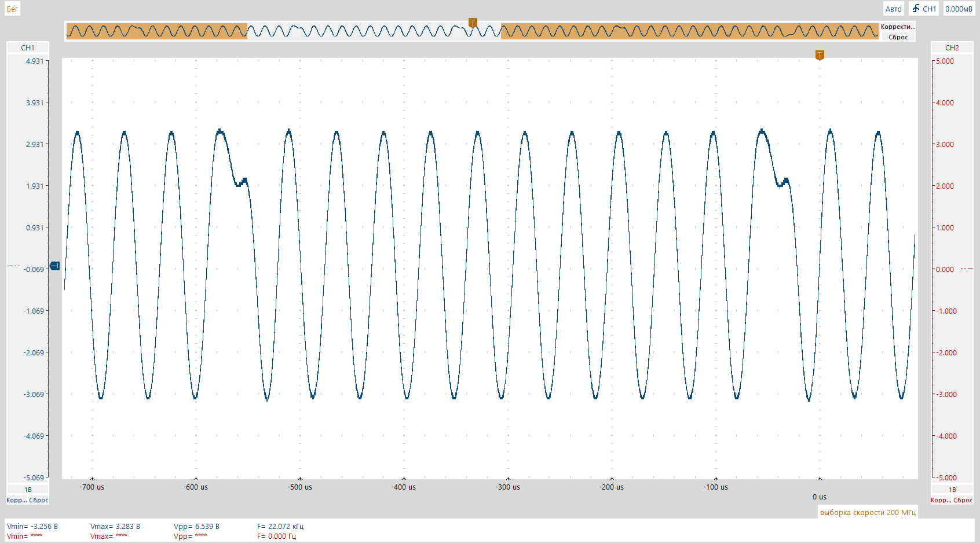The width and height of the screenshot is (980, 544).
Task: Click the CH1 Корр... link
Action: tap(16, 500)
